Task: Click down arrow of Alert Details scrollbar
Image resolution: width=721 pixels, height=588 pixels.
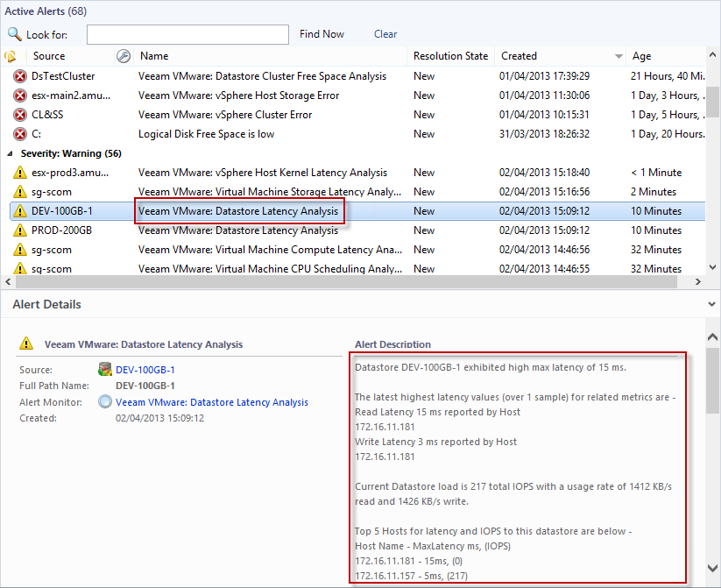Action: point(713,568)
